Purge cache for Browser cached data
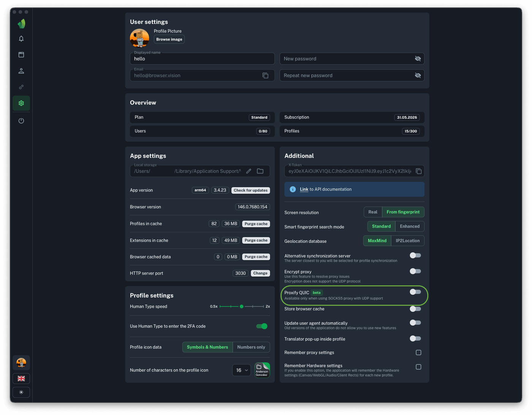Screen dimensions: 532x415 (x=256, y=257)
